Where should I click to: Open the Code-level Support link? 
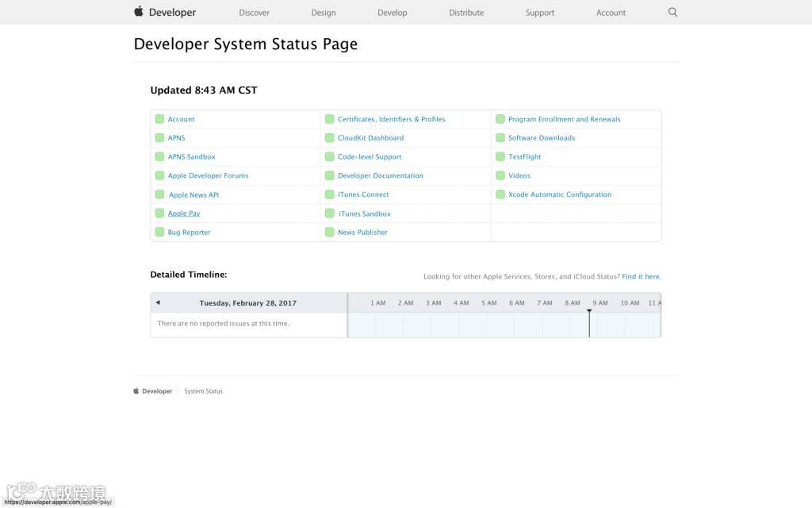point(370,156)
